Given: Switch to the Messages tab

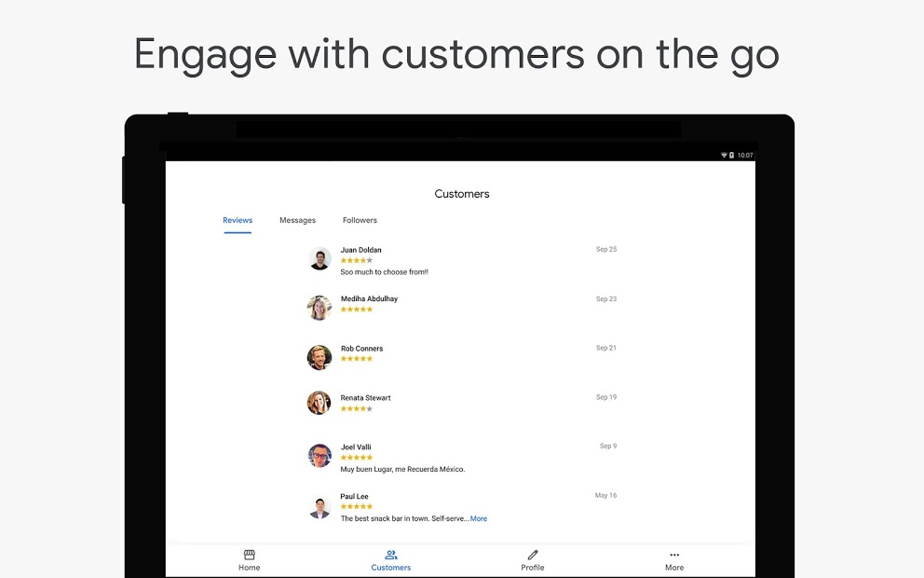Looking at the screenshot, I should 297,220.
